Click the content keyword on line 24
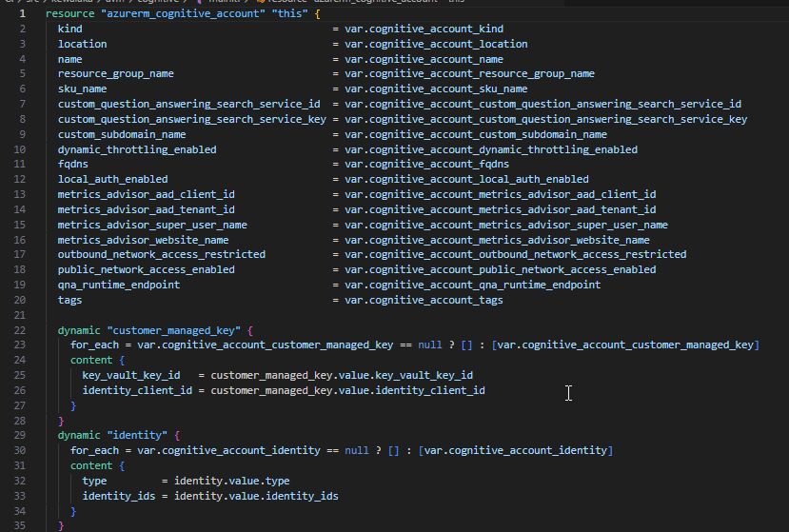The image size is (789, 532). click(91, 360)
